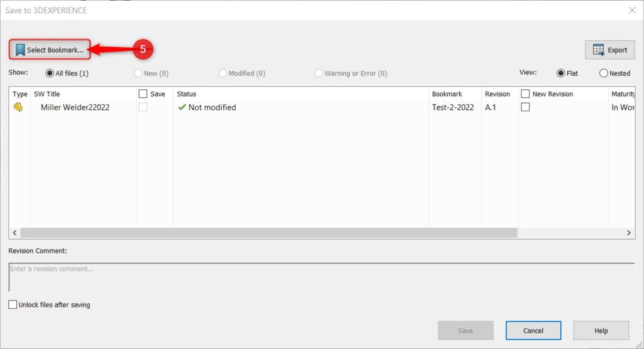Enable Unlock files after saving
This screenshot has height=349, width=644.
(x=13, y=304)
